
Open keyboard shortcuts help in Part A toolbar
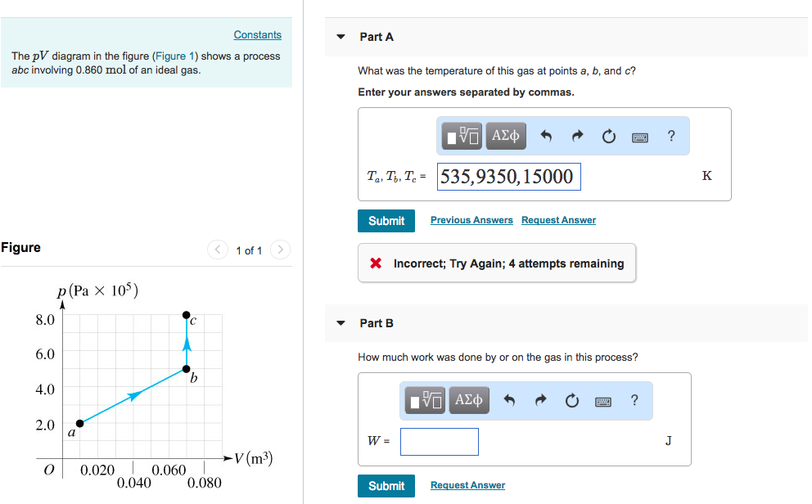click(640, 136)
